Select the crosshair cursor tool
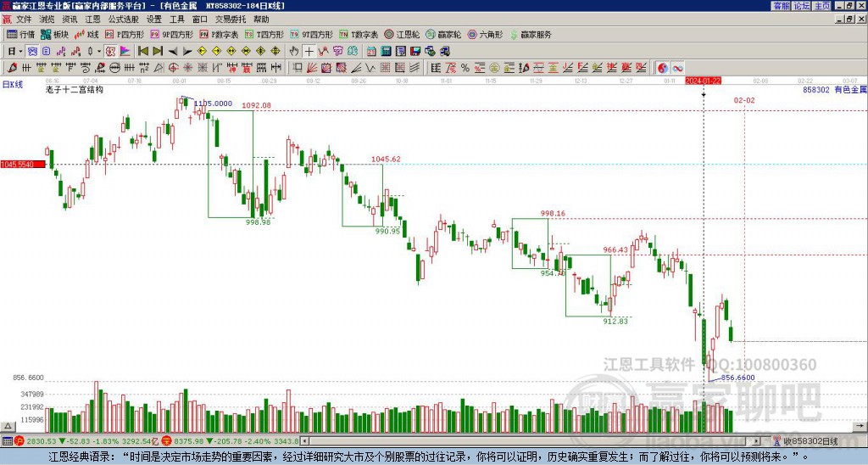 pos(309,51)
